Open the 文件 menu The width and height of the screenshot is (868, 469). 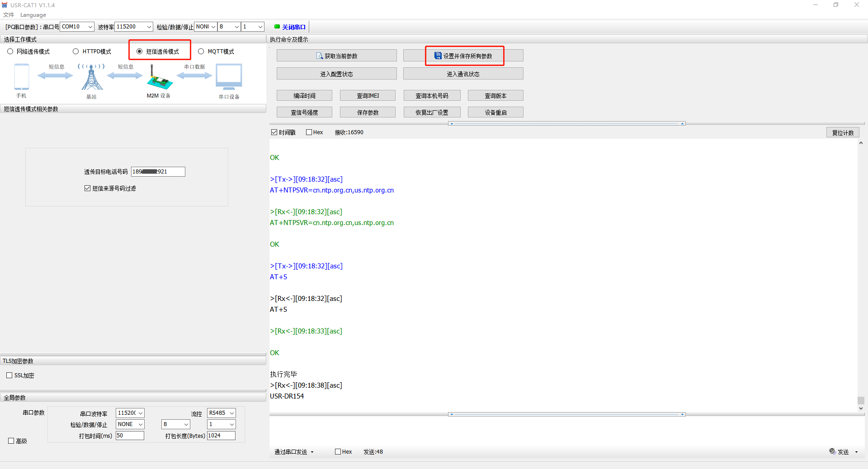[x=9, y=15]
